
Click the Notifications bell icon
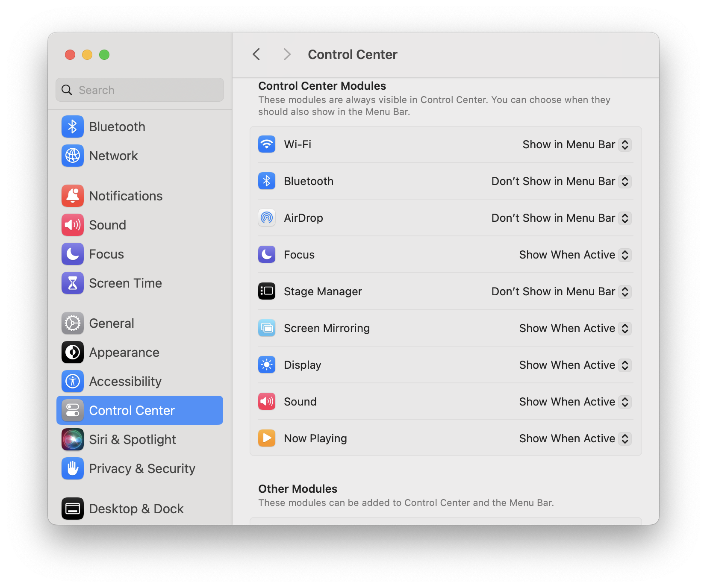click(x=72, y=196)
